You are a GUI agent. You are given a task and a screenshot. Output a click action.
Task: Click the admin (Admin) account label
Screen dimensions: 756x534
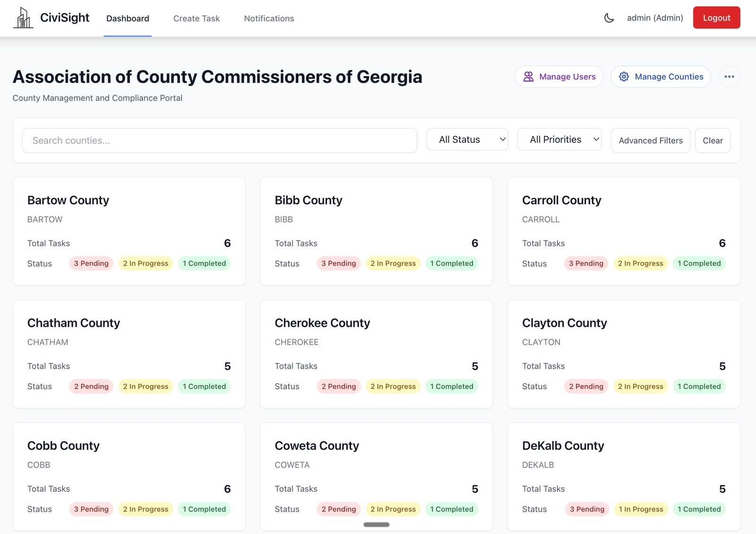click(x=654, y=17)
